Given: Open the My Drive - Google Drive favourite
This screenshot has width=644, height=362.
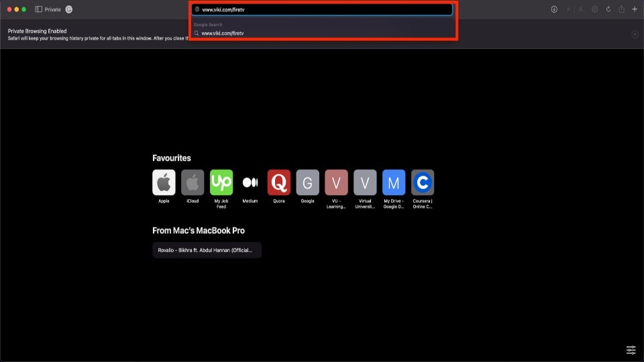Looking at the screenshot, I should point(394,182).
